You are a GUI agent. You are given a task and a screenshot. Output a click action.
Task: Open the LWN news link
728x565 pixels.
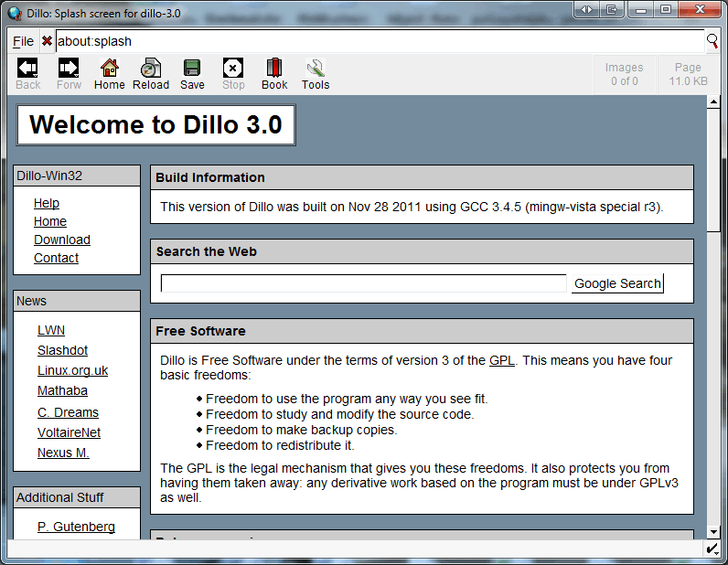click(x=51, y=330)
